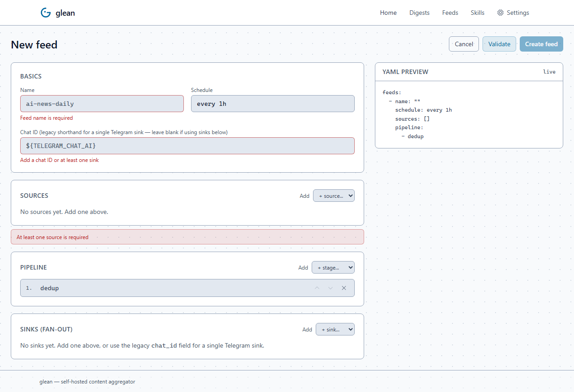Click the Create feed button
This screenshot has width=574, height=392.
(541, 44)
